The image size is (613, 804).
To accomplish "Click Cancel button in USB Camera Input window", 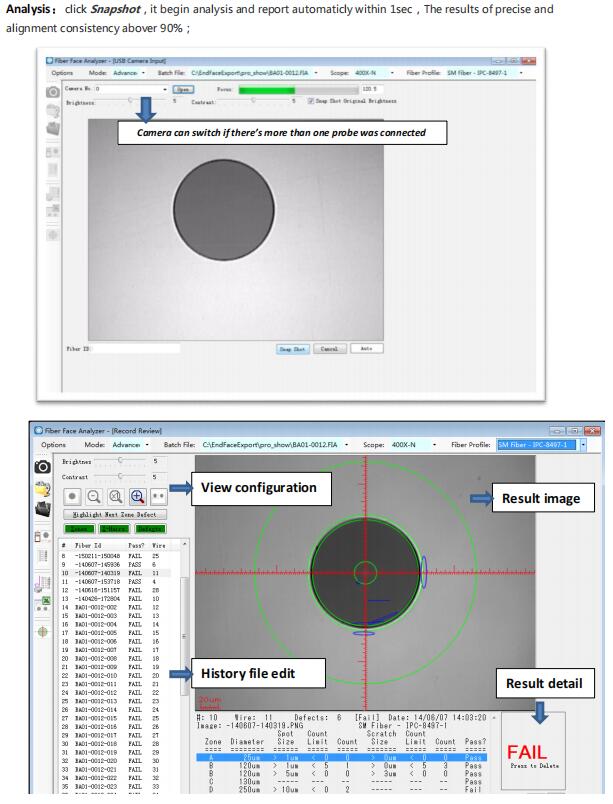I will click(x=330, y=349).
